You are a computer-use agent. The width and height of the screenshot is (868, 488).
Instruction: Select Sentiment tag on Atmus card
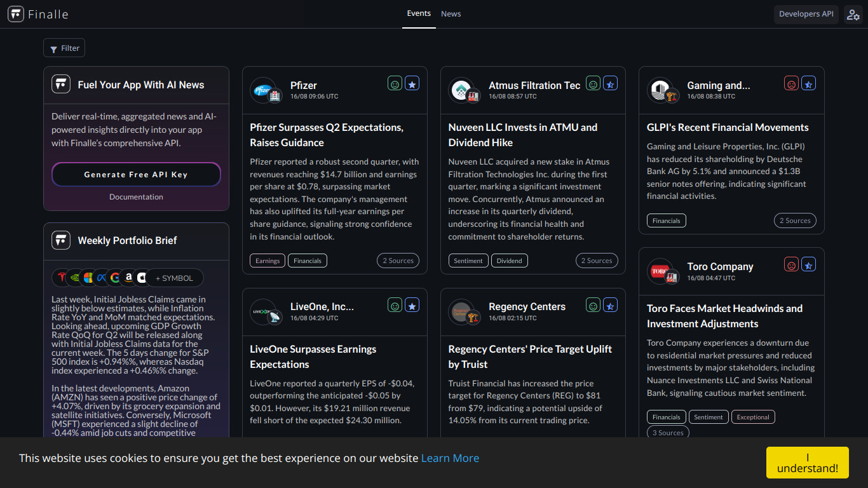coord(468,261)
